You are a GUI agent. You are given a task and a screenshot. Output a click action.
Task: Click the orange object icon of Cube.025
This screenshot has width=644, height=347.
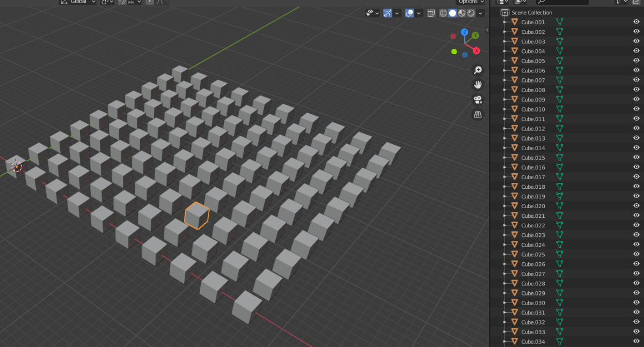tap(515, 254)
